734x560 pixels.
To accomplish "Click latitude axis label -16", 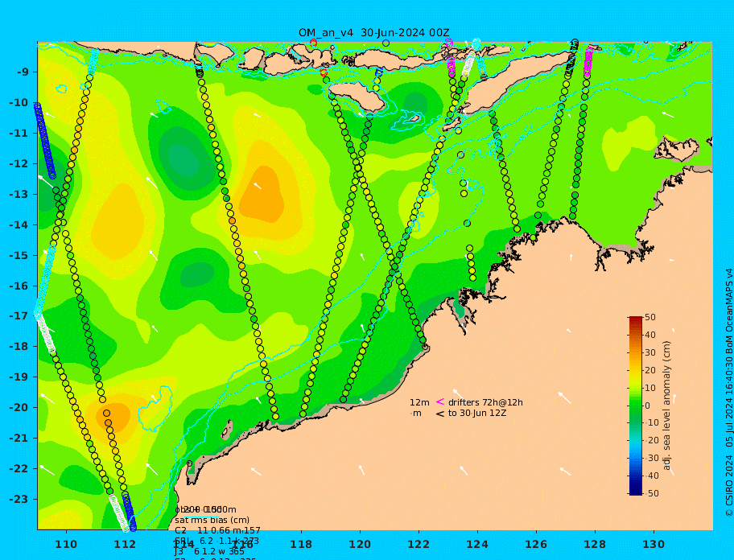I will click(19, 286).
